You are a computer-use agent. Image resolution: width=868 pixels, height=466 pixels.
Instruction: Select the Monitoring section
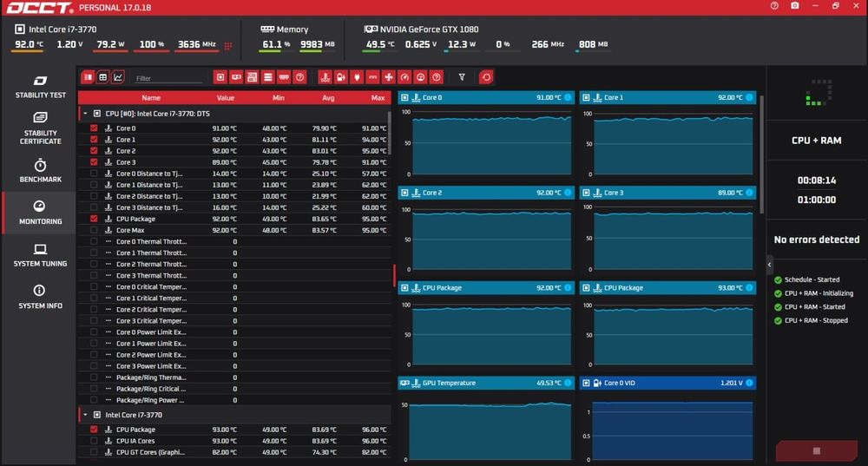click(40, 213)
